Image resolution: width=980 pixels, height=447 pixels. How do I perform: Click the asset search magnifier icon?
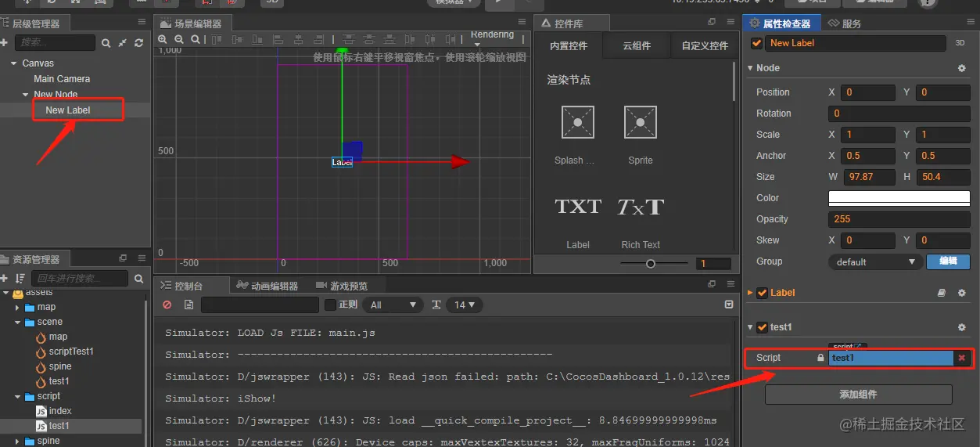click(138, 279)
